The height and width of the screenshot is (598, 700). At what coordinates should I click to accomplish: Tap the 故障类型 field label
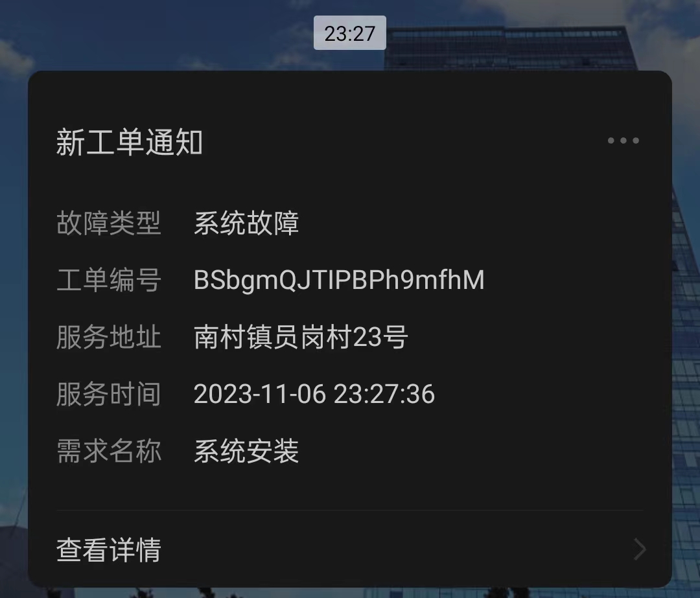tap(108, 223)
